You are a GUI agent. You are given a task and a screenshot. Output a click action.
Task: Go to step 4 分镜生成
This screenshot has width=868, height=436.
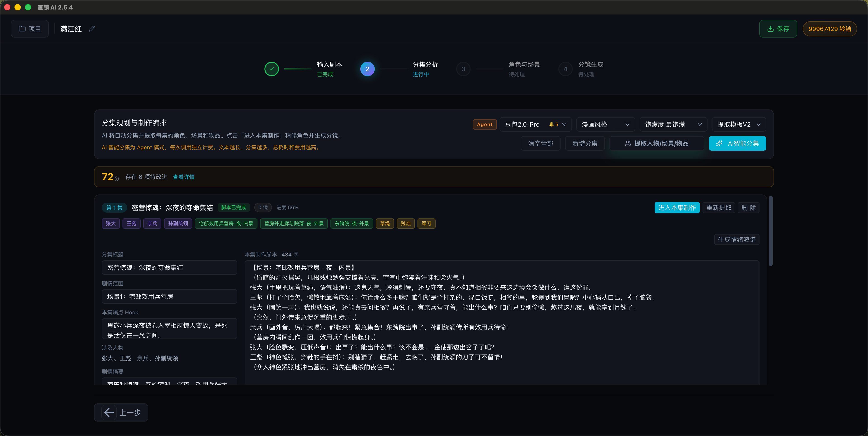coord(565,69)
